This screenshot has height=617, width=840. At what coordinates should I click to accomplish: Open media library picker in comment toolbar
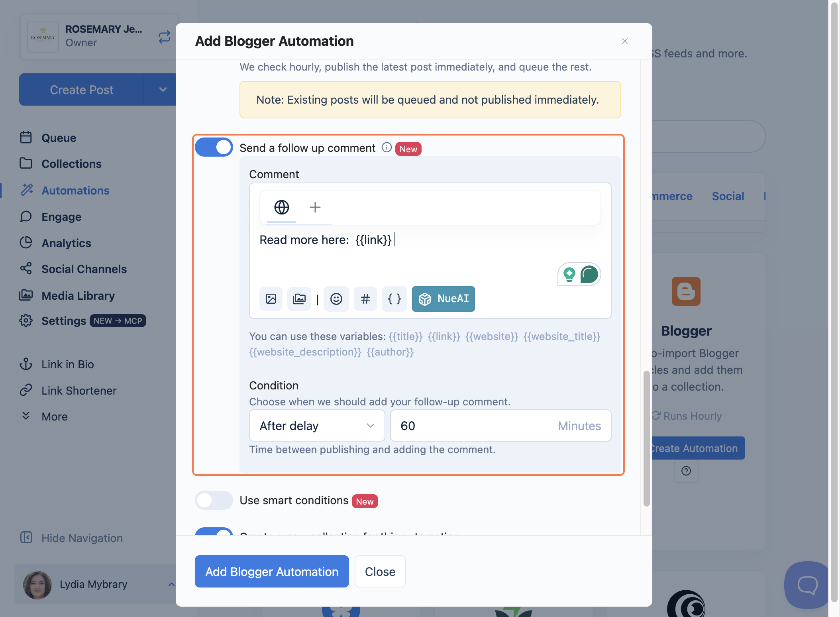[x=299, y=299]
